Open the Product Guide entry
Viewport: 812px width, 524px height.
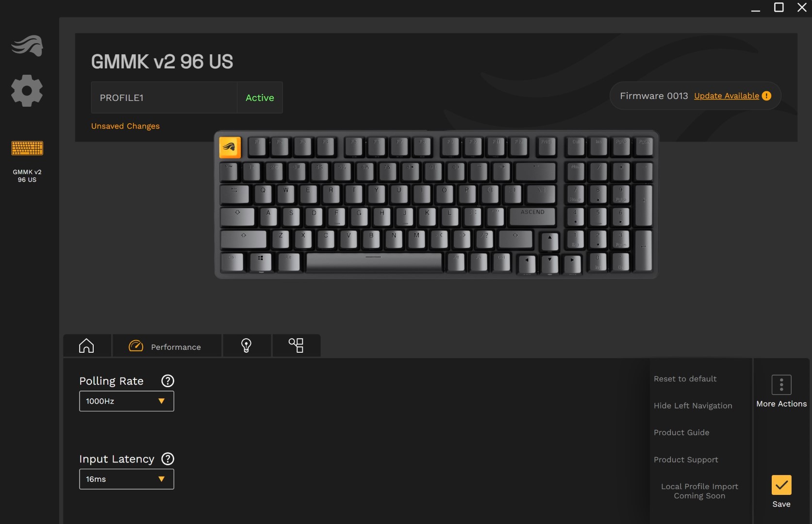pyautogui.click(x=681, y=432)
